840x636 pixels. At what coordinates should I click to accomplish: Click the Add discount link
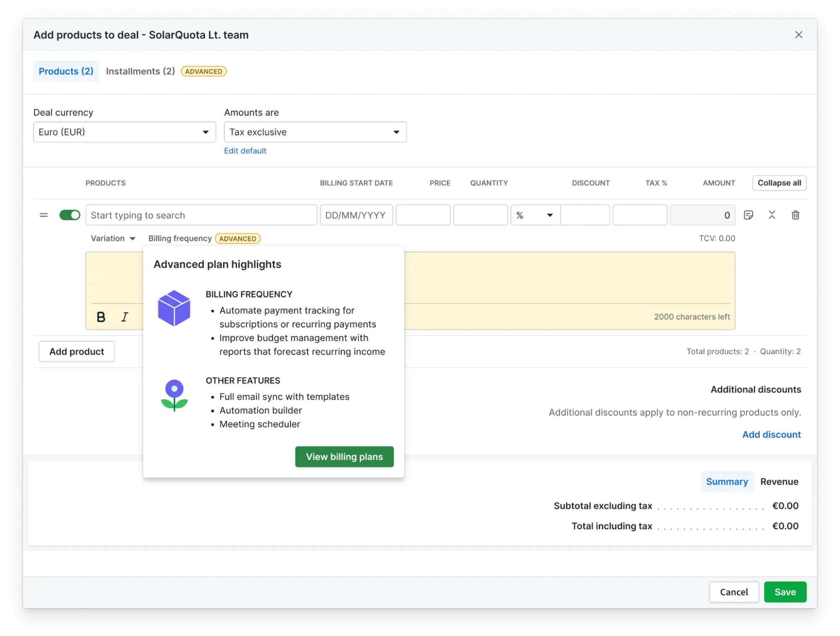[771, 434]
